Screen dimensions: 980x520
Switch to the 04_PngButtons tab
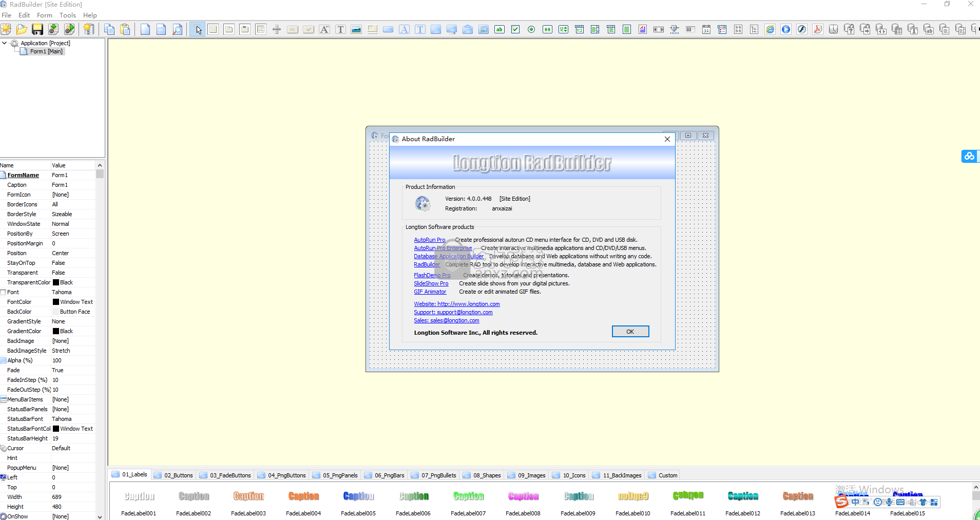coord(282,475)
